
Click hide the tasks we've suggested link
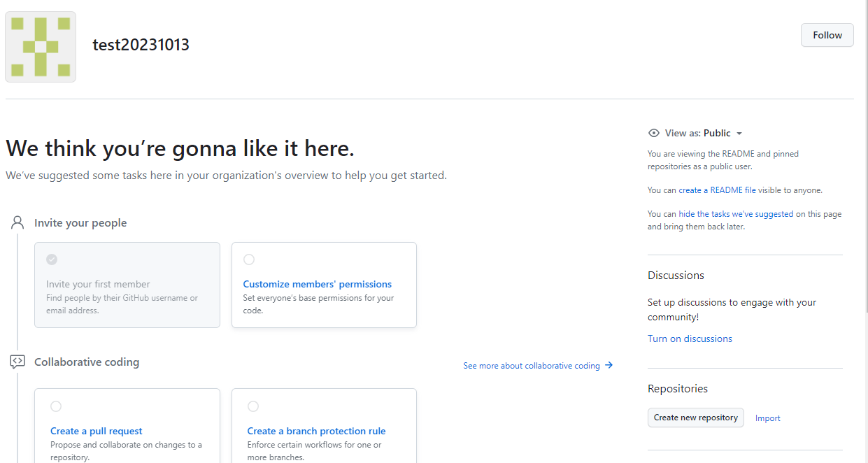click(736, 215)
